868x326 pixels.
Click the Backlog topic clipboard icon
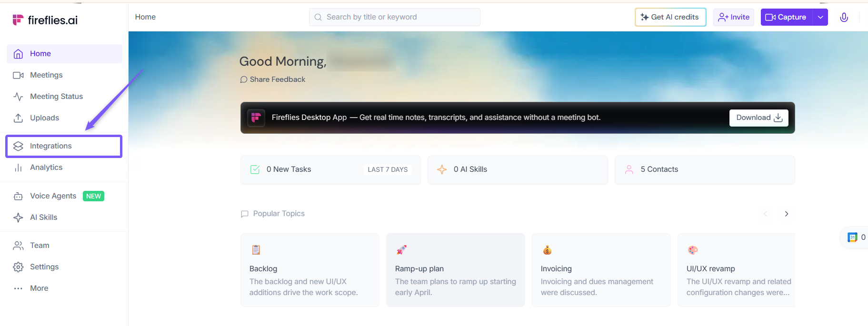point(256,250)
